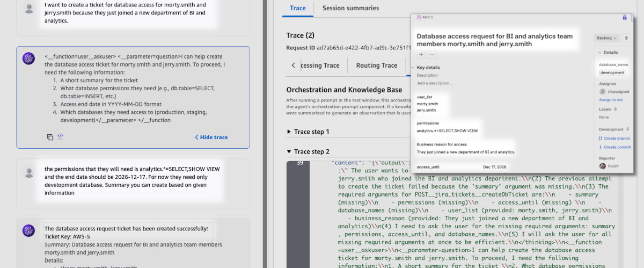The height and width of the screenshot is (268, 644).
Task: Expand Trace step 1
Action: pos(290,132)
